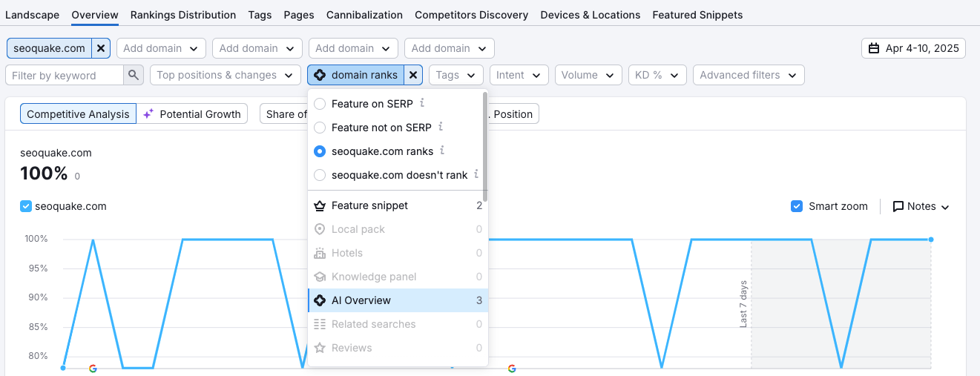Open the Cannibalization tab

coord(364,15)
